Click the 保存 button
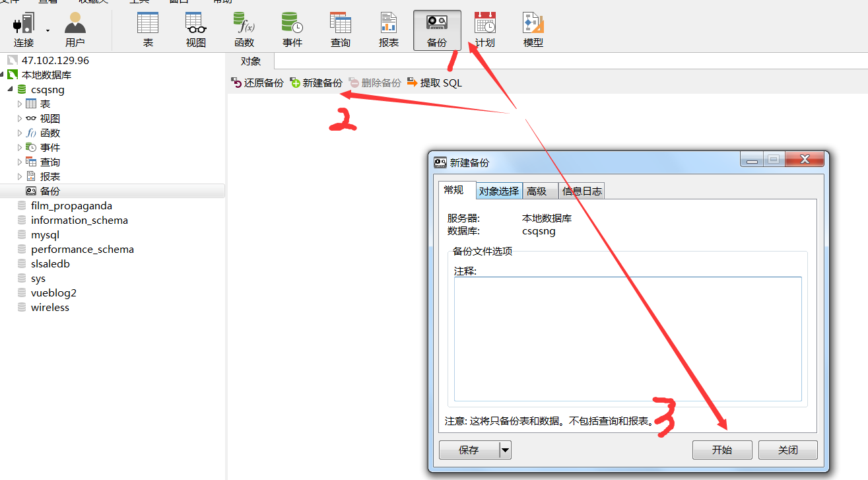Screen dimensions: 868x480 click(469, 450)
